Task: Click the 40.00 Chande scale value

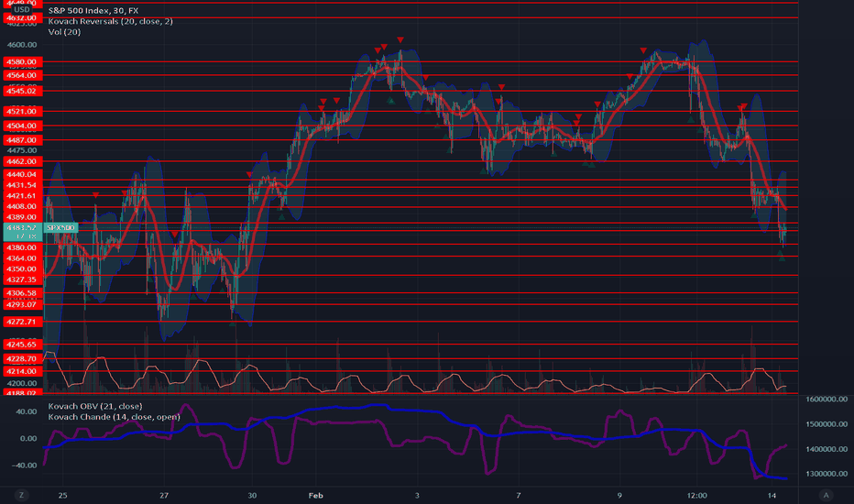Action: point(27,411)
